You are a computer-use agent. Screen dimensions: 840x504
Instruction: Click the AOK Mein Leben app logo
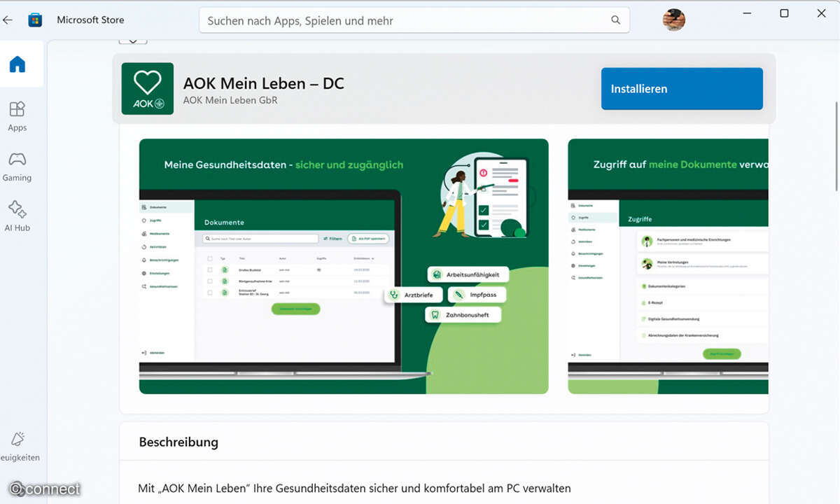(x=148, y=89)
